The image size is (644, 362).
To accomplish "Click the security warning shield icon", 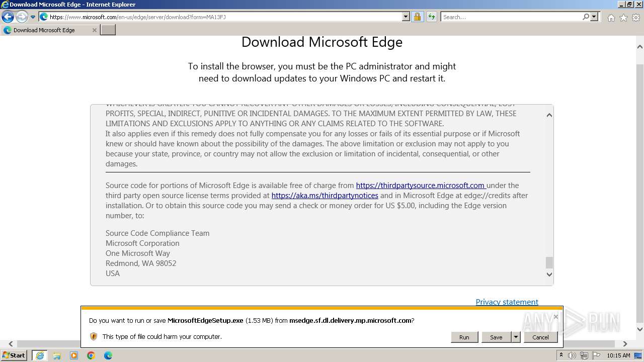I will click(93, 336).
